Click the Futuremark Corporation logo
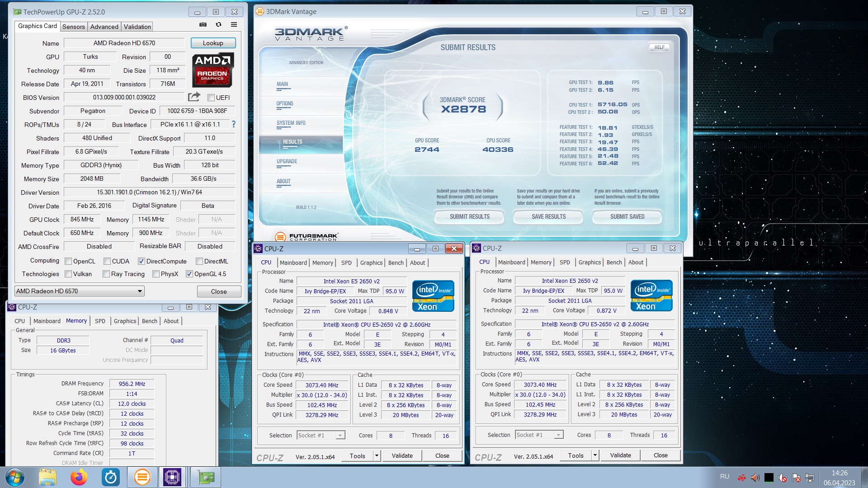Image resolution: width=868 pixels, height=488 pixels. pyautogui.click(x=306, y=236)
